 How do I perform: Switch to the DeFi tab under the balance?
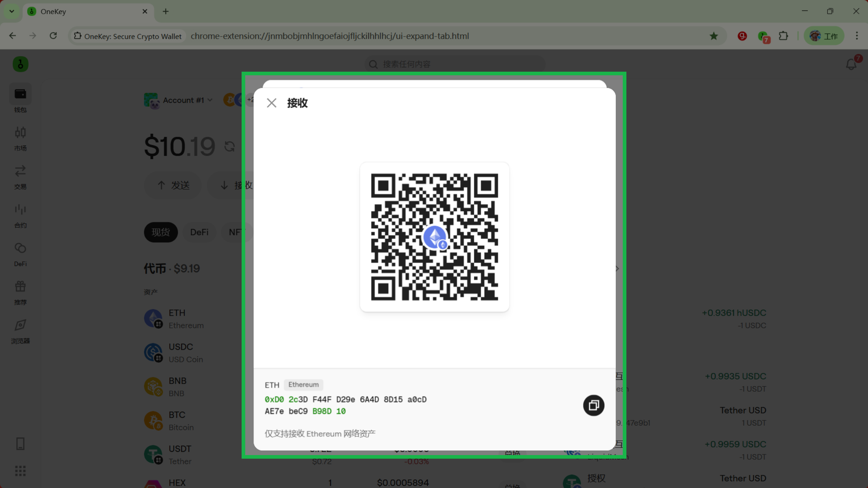coord(199,232)
